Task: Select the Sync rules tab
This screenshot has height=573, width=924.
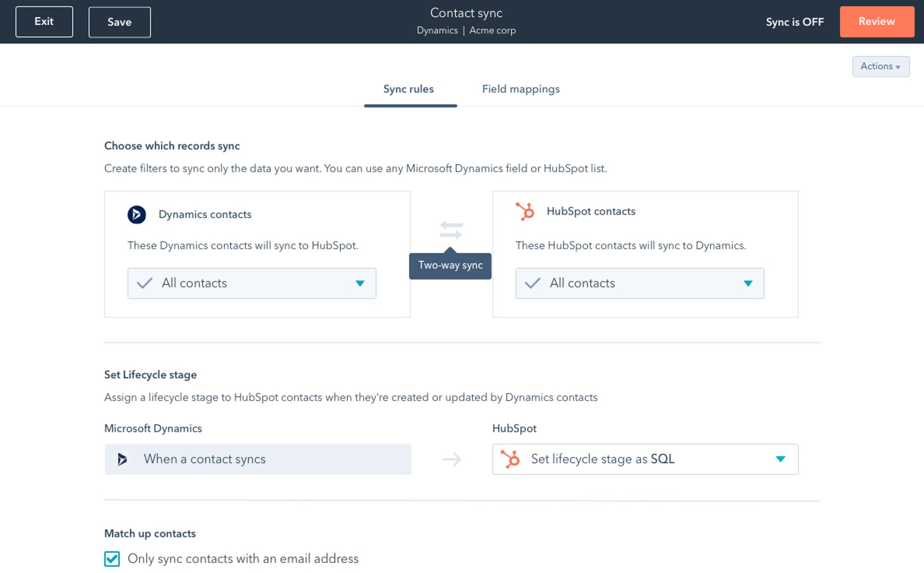Action: [x=409, y=89]
